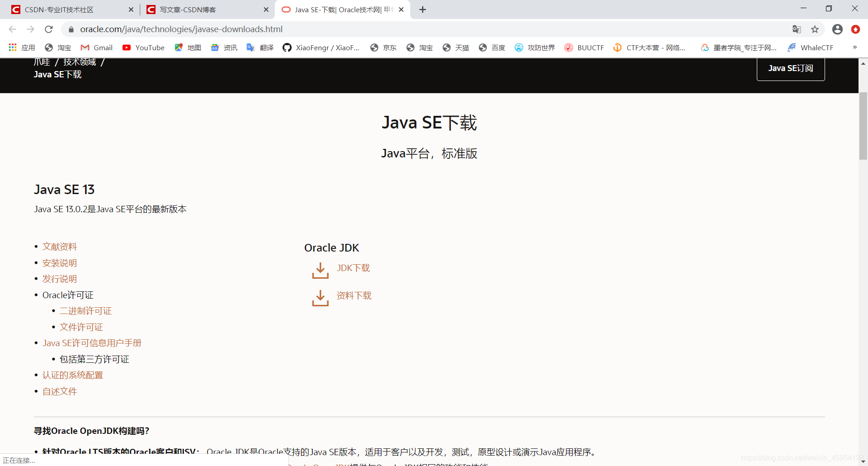Open the 淘宝 bookmark next to 天猫

[x=420, y=48]
